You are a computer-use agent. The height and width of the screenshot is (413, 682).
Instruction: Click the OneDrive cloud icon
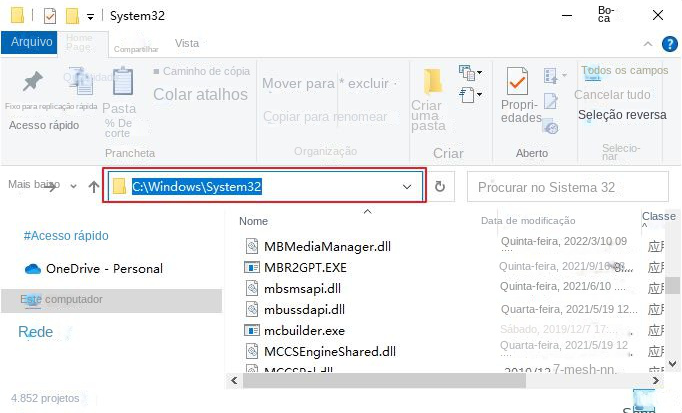[33, 269]
